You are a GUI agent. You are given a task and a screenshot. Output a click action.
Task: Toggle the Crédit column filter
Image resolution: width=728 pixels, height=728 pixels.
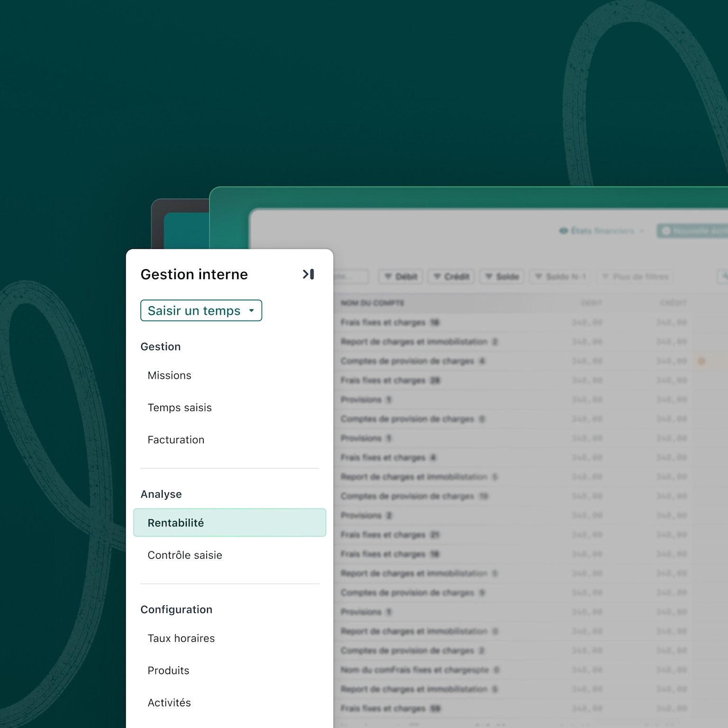click(451, 277)
